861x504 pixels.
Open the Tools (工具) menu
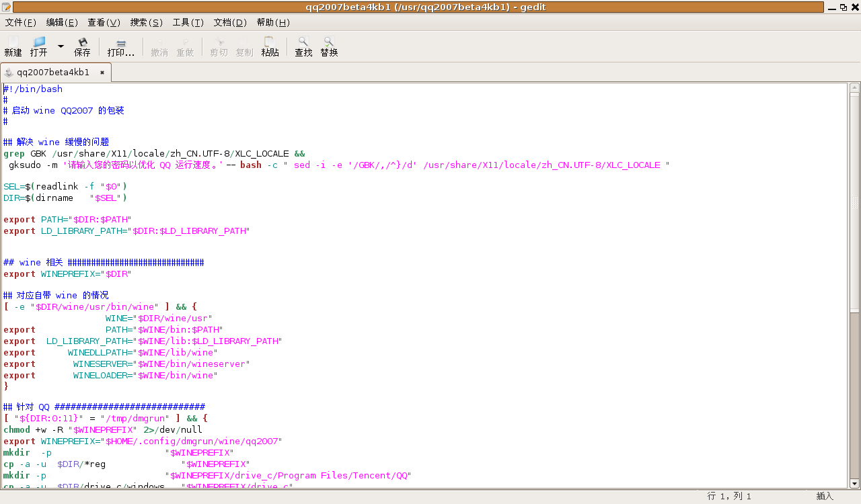[x=188, y=22]
